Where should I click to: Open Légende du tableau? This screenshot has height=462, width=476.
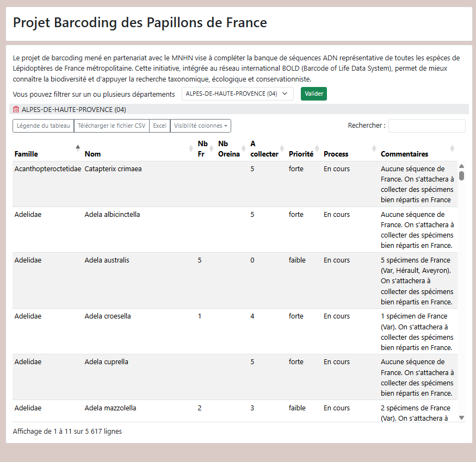point(43,126)
